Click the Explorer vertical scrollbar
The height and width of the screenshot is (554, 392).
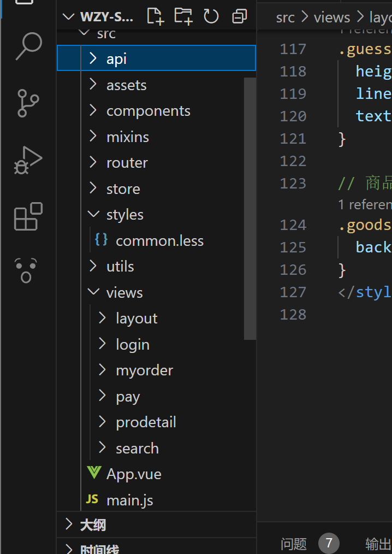click(250, 208)
